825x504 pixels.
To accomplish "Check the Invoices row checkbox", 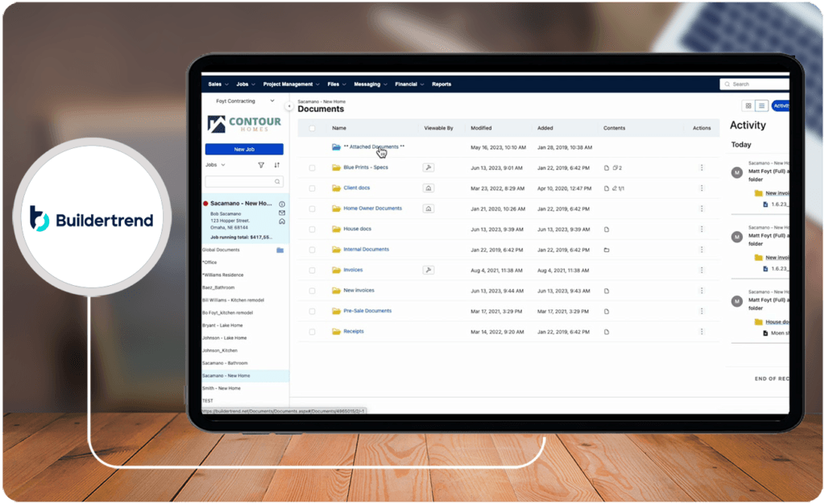I will [x=312, y=271].
